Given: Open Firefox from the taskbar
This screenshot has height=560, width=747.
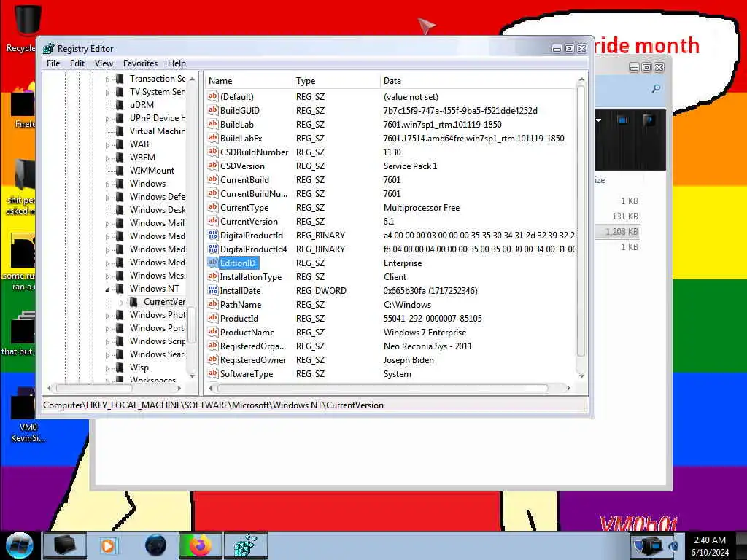Looking at the screenshot, I should click(200, 545).
